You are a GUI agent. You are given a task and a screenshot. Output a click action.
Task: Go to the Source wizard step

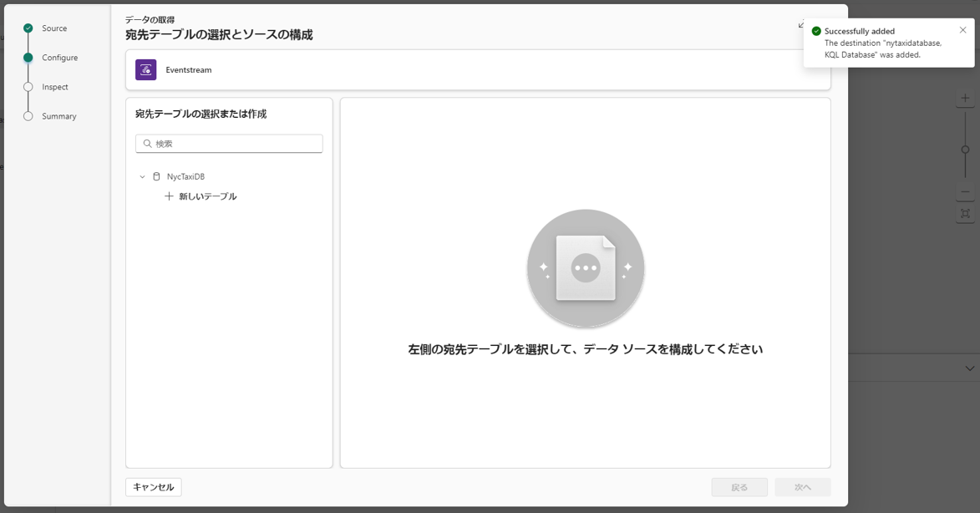point(54,28)
